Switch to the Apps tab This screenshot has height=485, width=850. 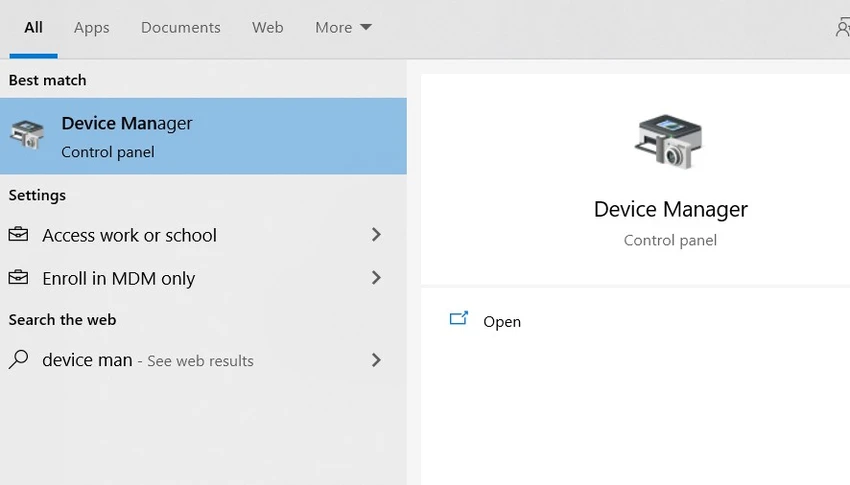tap(92, 28)
